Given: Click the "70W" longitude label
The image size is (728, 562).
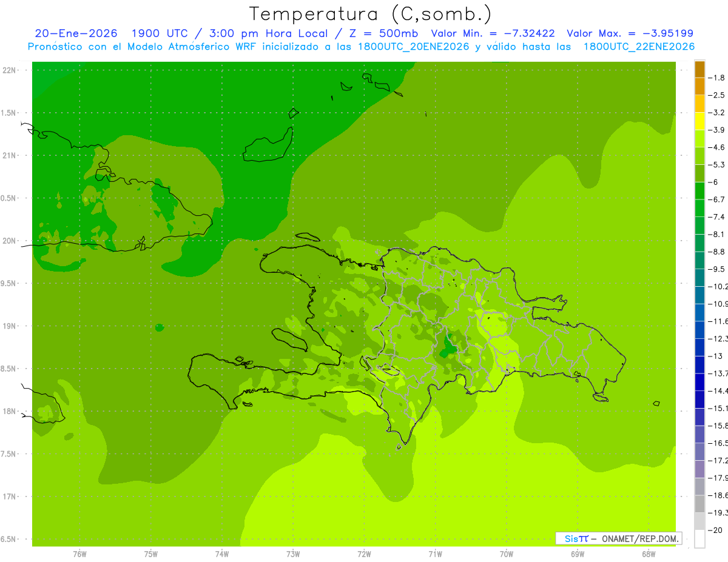Looking at the screenshot, I should coord(507,554).
